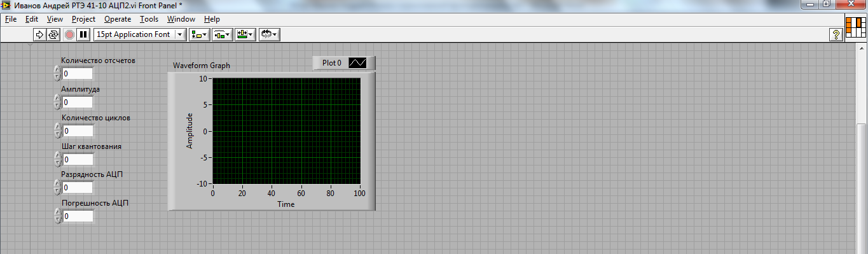Viewport: 868px width, 254px height.
Task: Click the stepper arrows of Шаг квантования
Action: click(x=58, y=160)
